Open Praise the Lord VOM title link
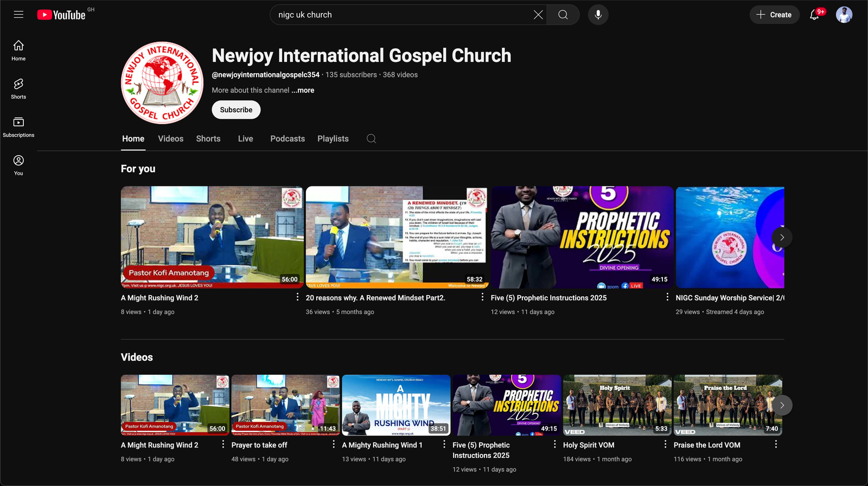This screenshot has height=486, width=868. coord(707,445)
